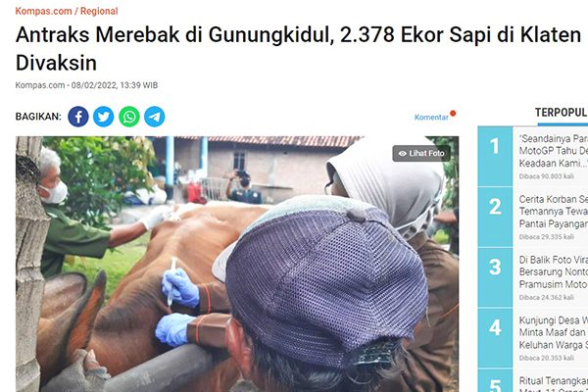This screenshot has height=392, width=588.
Task: Share article on Twitter
Action: pos(104,117)
